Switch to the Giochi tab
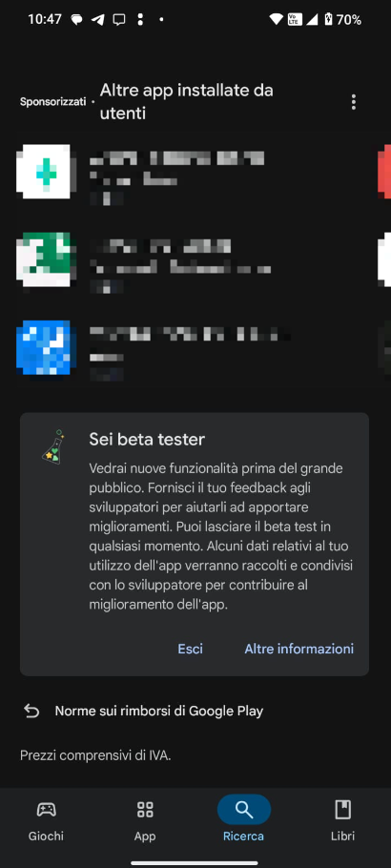This screenshot has width=391, height=868. tap(46, 818)
